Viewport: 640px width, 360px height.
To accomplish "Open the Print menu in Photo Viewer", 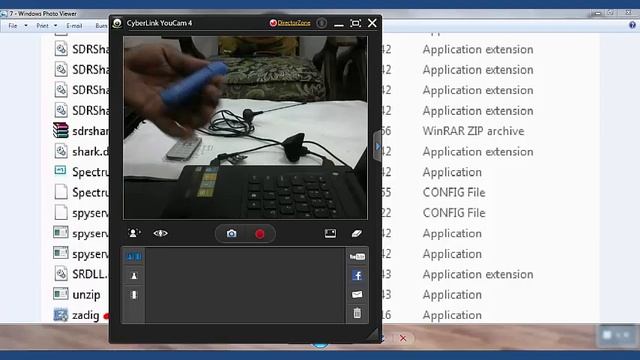I will [42, 26].
